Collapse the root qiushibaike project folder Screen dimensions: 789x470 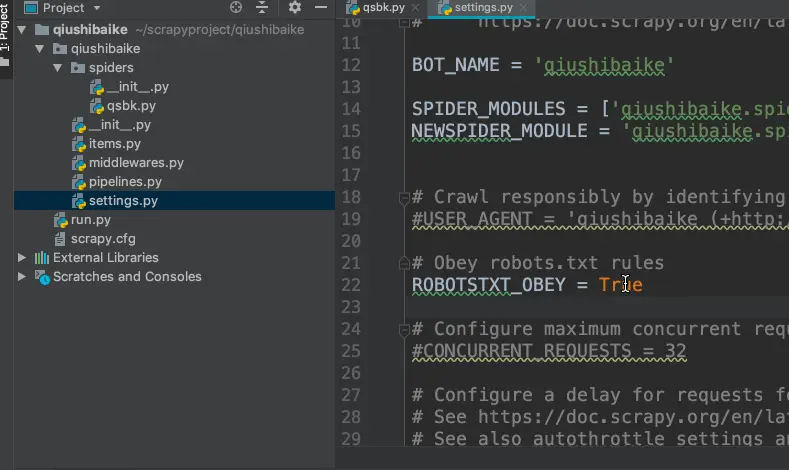pyautogui.click(x=22, y=30)
